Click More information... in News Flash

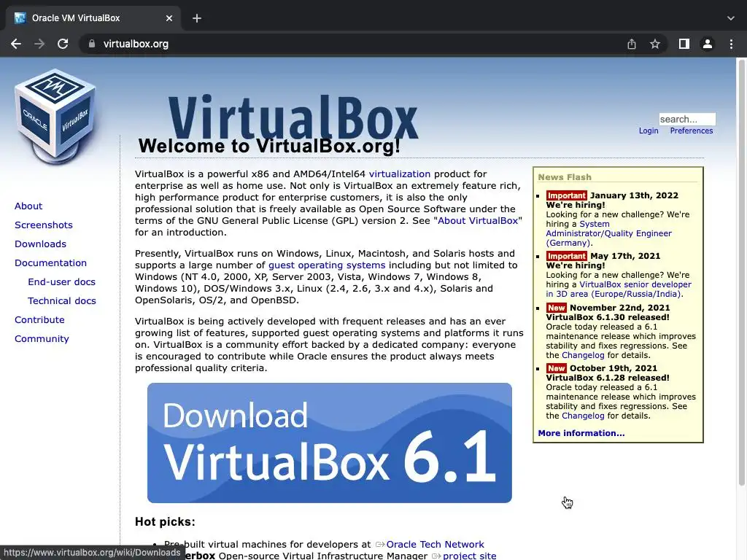tap(581, 433)
